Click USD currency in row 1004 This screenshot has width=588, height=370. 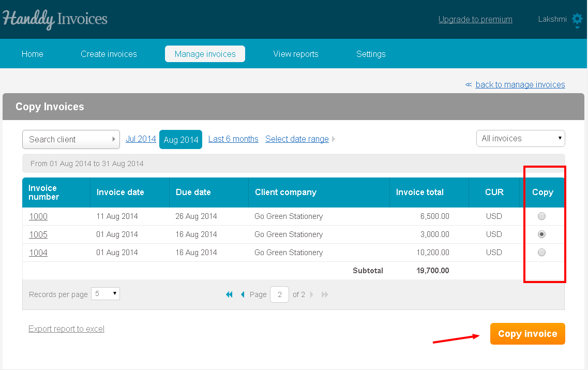(494, 252)
